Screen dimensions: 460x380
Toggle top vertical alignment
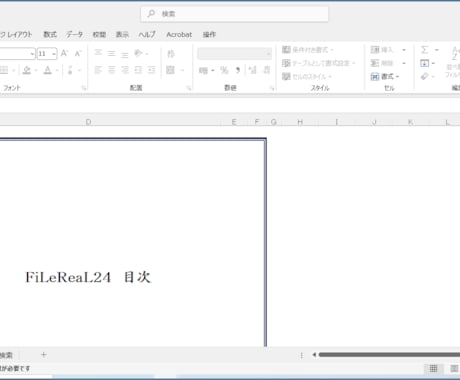[x=98, y=53]
